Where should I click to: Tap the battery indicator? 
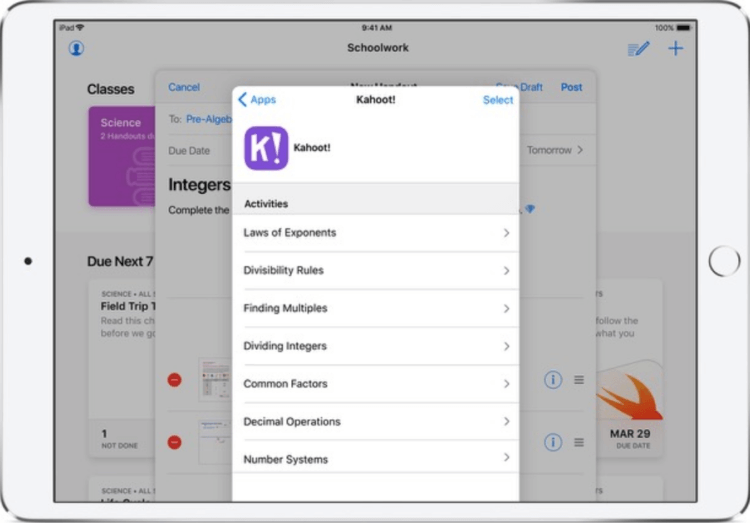coord(684,28)
